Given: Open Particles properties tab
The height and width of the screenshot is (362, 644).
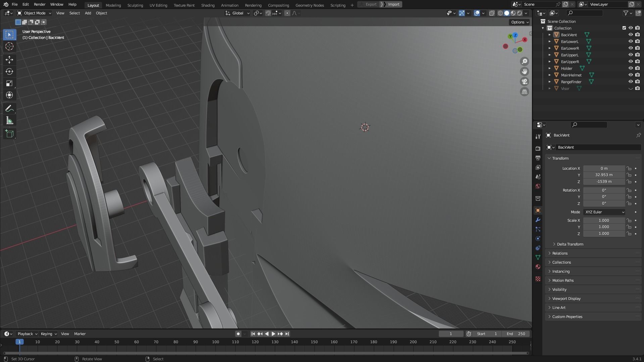Looking at the screenshot, I should (538, 229).
